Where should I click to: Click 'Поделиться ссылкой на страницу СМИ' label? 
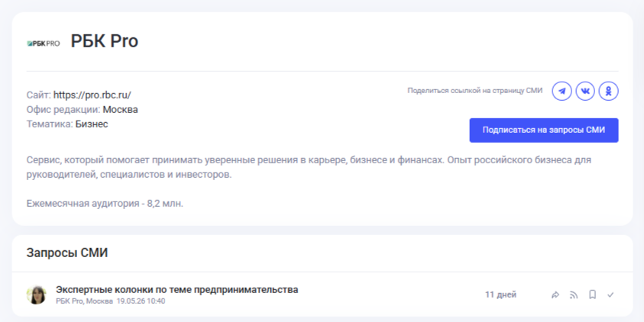(x=474, y=91)
